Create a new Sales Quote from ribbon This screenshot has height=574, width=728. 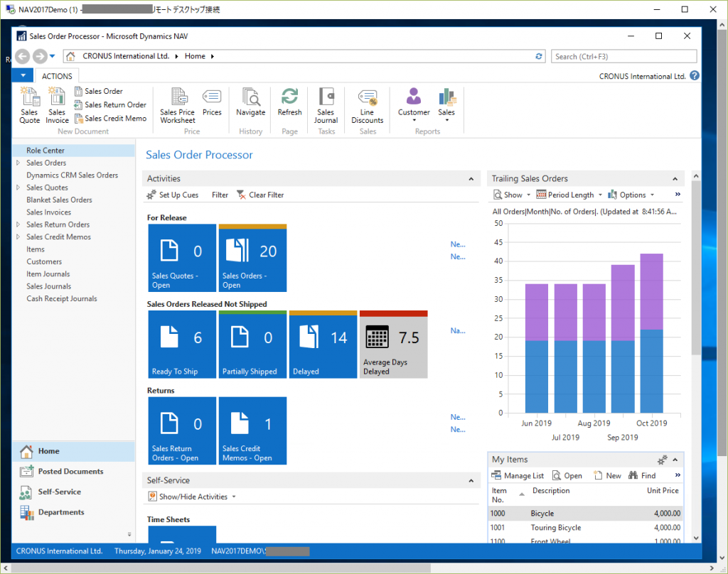pyautogui.click(x=30, y=105)
